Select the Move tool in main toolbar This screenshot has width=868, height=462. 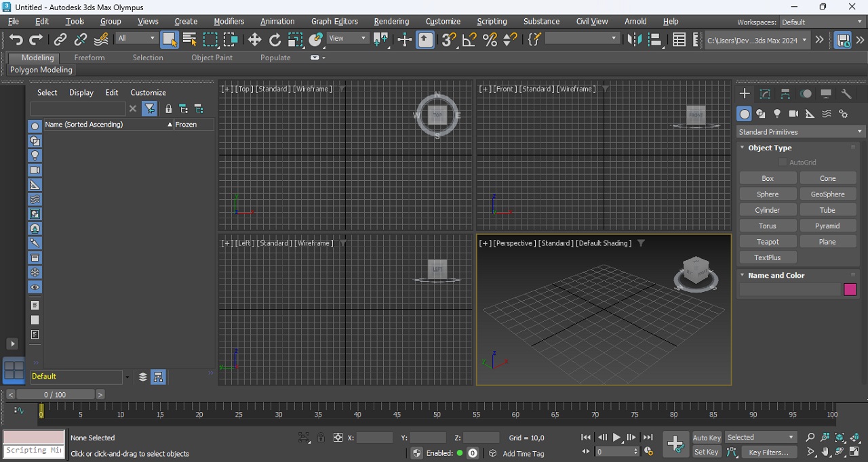click(x=254, y=40)
